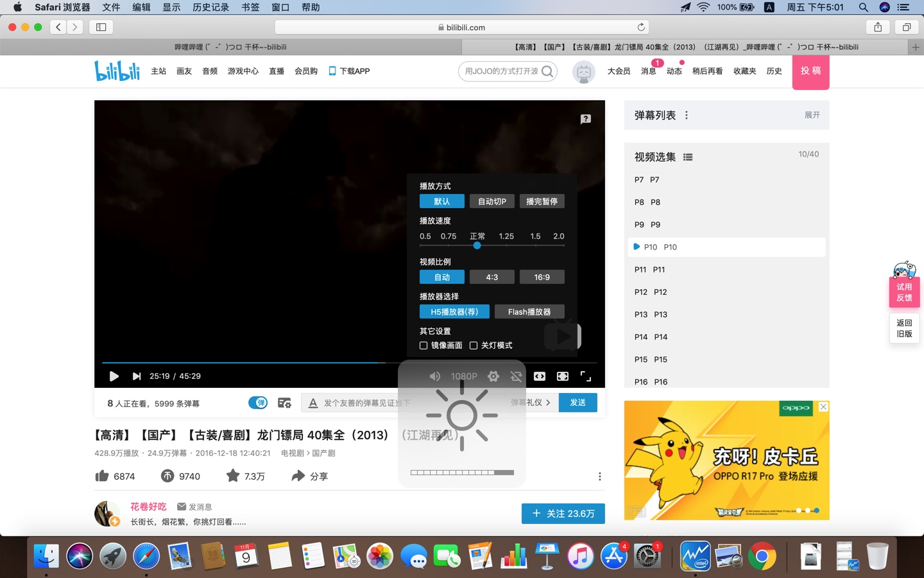924x578 pixels.
Task: Toggle 视频选集 list view icon
Action: tap(688, 157)
